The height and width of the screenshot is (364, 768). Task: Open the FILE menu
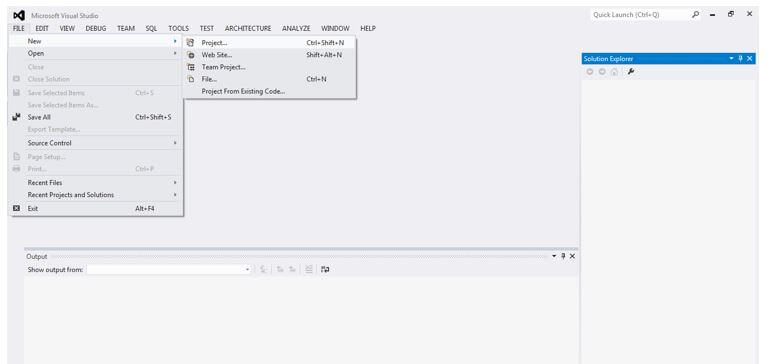tap(19, 28)
